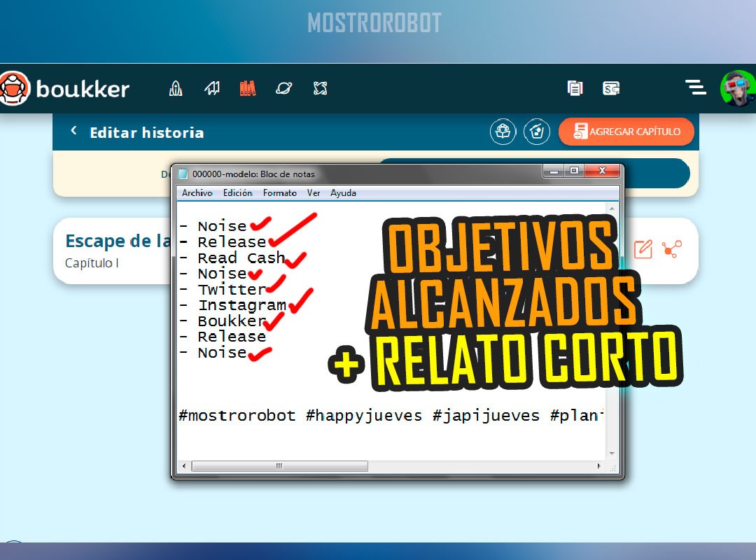Edit the chapter using the pencil icon
The height and width of the screenshot is (560, 756).
(643, 249)
